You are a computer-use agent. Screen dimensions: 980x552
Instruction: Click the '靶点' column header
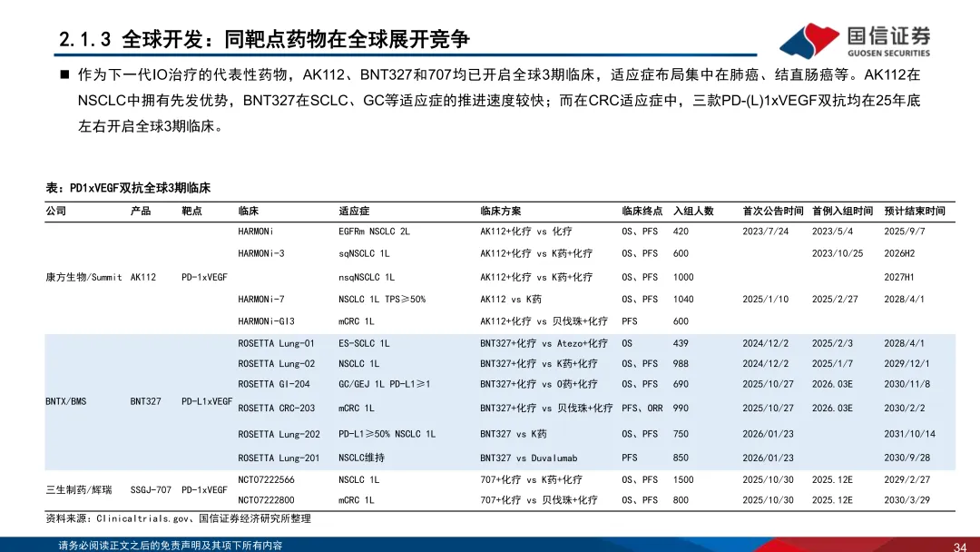pyautogui.click(x=191, y=212)
